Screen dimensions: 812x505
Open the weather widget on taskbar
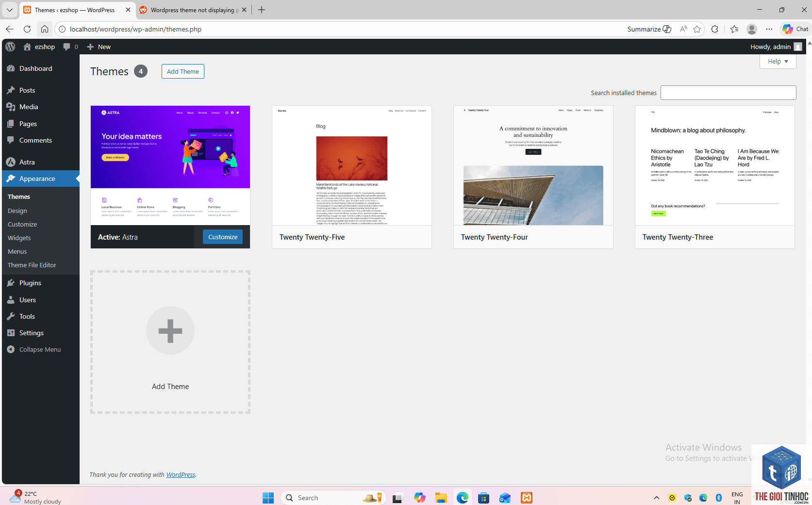(35, 497)
